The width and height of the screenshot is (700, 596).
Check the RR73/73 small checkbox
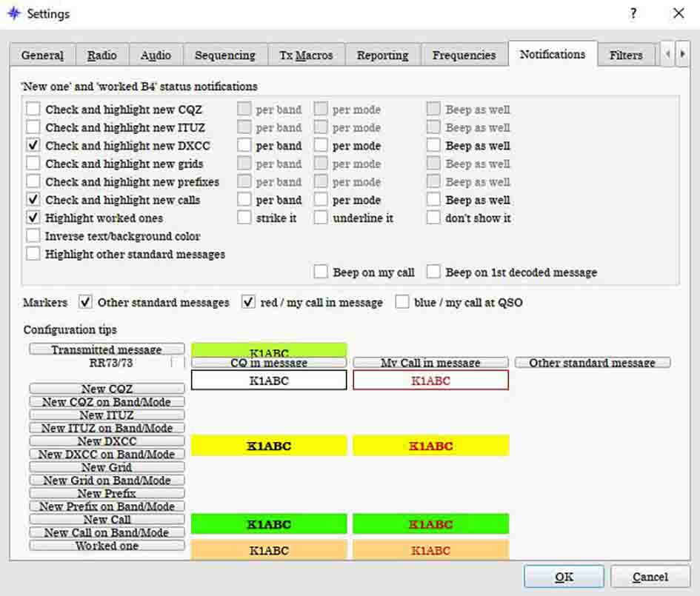178,363
